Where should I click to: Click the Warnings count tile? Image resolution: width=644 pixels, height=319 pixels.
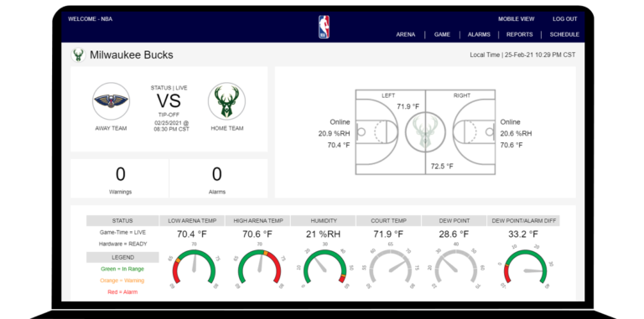point(120,179)
